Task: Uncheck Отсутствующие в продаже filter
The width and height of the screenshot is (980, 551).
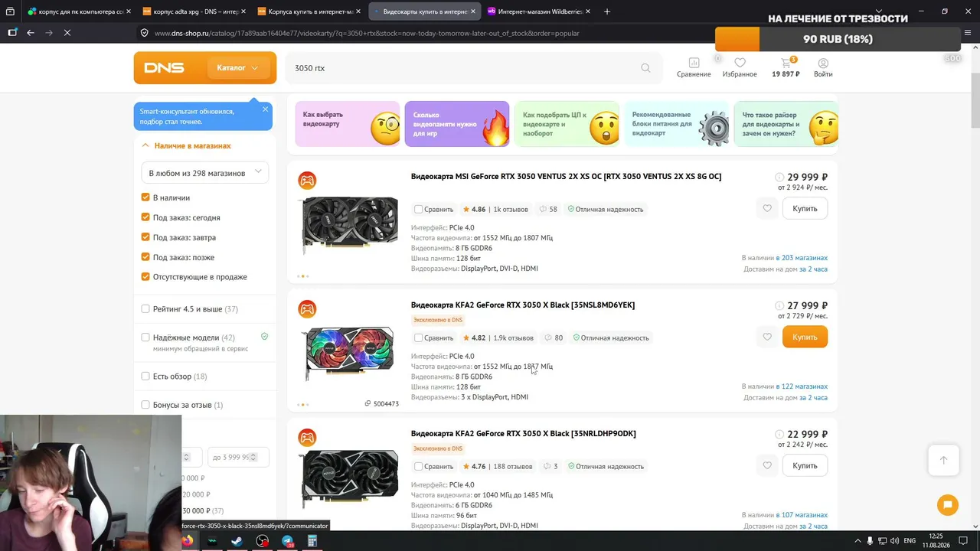Action: pos(145,277)
